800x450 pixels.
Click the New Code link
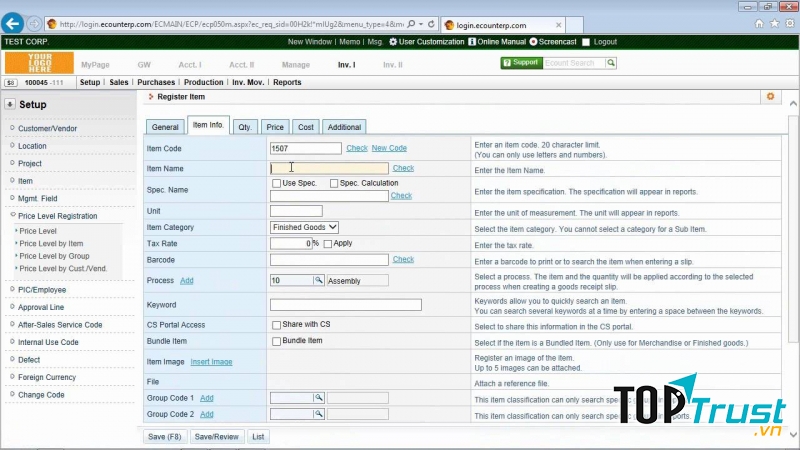tap(389, 148)
